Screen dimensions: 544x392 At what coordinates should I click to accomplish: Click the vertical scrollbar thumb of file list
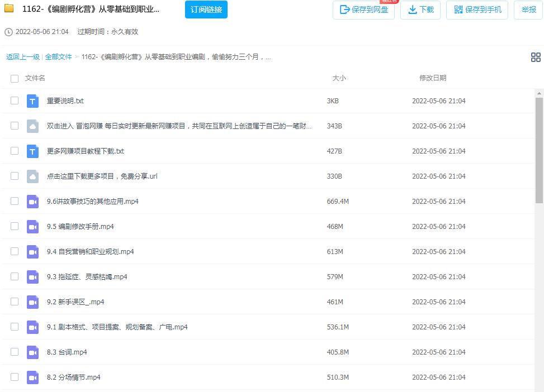[x=539, y=150]
